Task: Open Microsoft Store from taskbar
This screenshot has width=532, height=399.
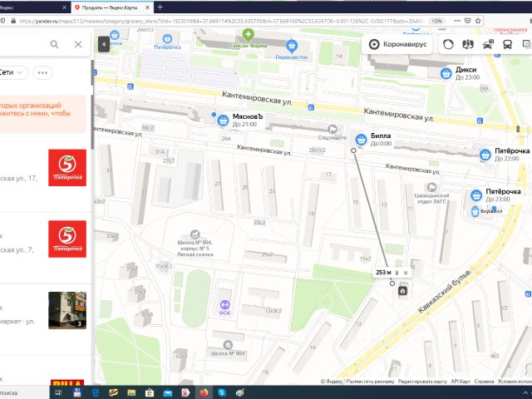Action: [150, 393]
